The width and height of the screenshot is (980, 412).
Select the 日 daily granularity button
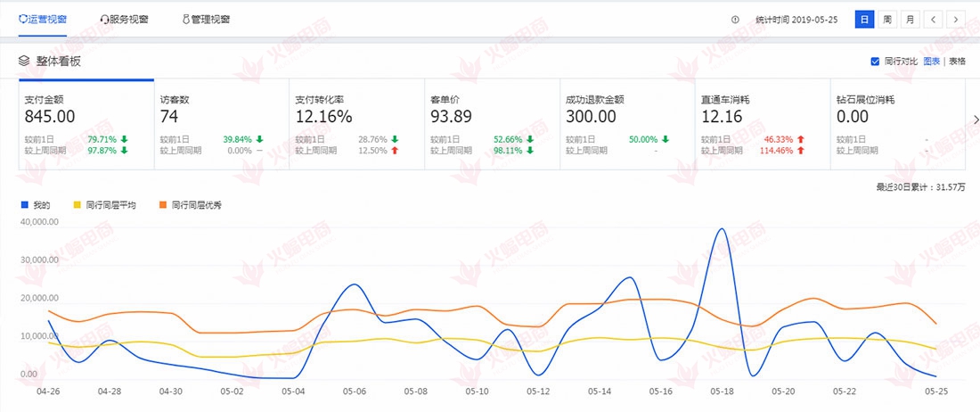[x=864, y=19]
